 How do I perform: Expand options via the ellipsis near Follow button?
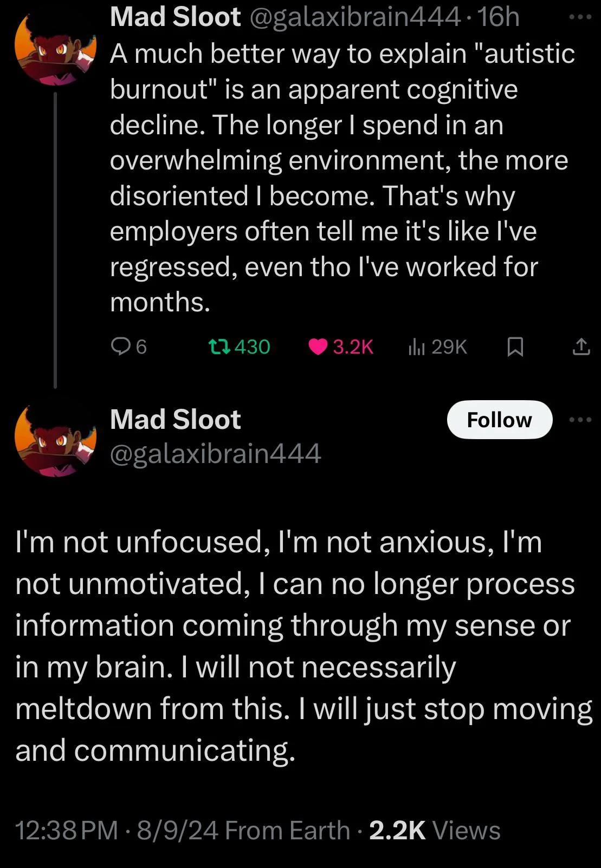pyautogui.click(x=580, y=419)
